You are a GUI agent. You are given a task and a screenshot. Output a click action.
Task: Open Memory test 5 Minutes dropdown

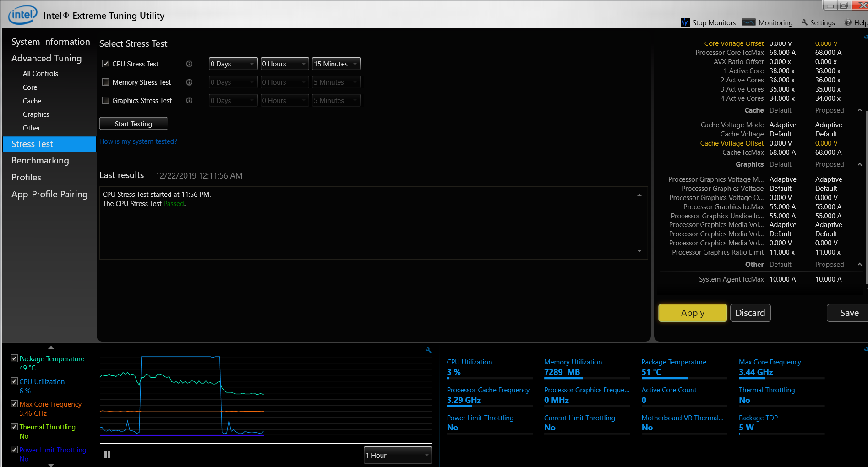tap(336, 82)
